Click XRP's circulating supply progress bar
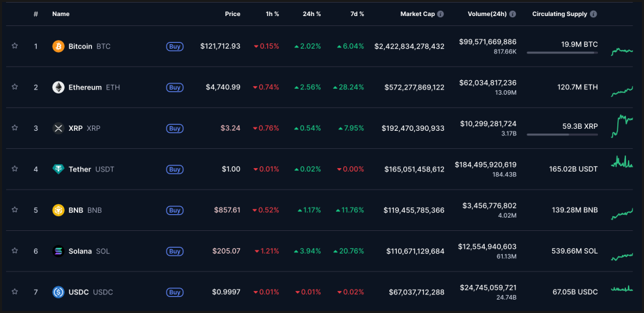The height and width of the screenshot is (313, 644). click(x=562, y=135)
